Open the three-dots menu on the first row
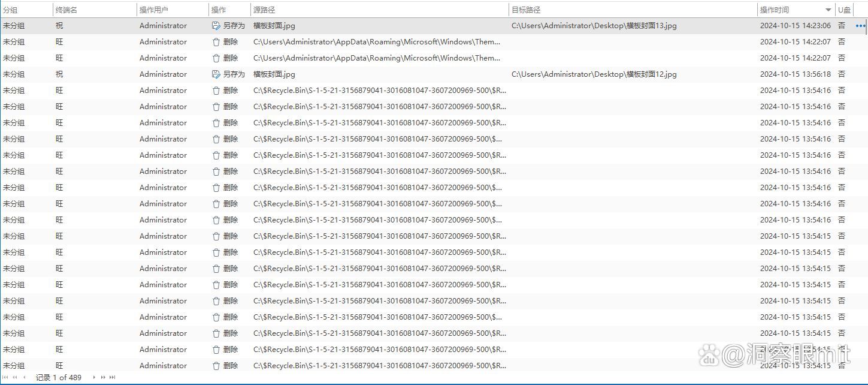Screen dimensions: 868x385 coord(861,26)
